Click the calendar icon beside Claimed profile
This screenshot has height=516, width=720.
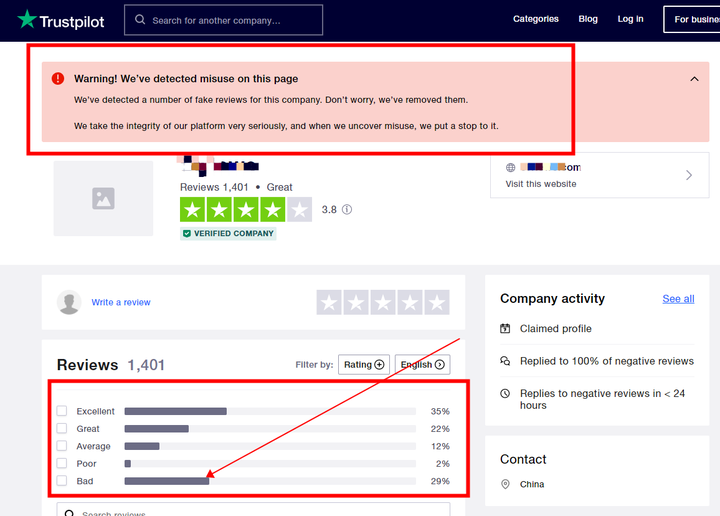pos(505,328)
